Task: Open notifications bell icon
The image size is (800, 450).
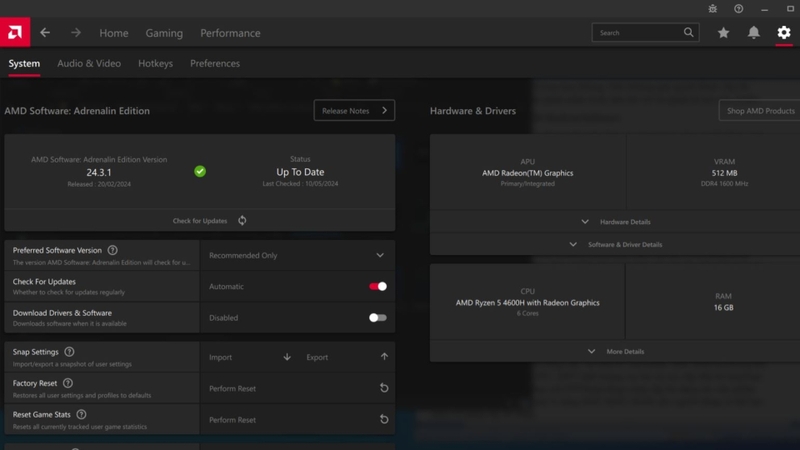Action: 754,33
